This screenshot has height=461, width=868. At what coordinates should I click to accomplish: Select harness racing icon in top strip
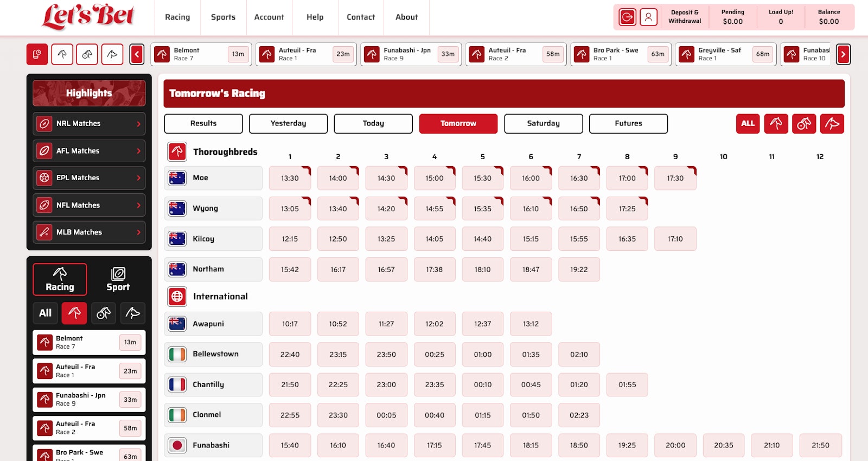(87, 54)
